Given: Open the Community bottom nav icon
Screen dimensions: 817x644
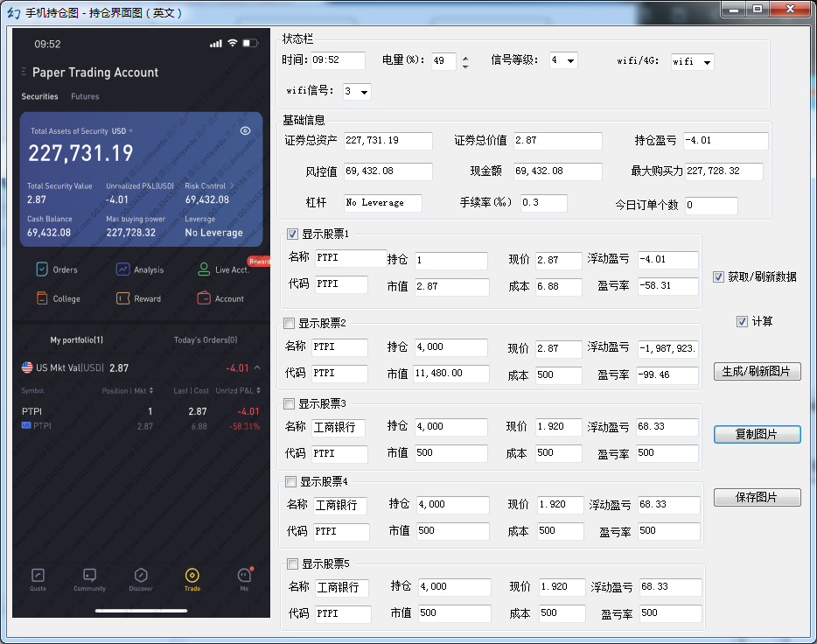Looking at the screenshot, I should pos(89,576).
